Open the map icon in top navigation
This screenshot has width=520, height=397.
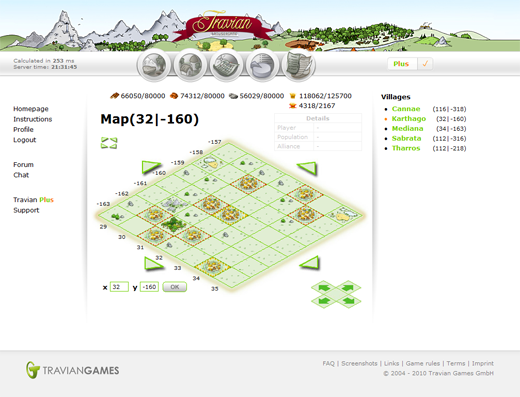(227, 65)
